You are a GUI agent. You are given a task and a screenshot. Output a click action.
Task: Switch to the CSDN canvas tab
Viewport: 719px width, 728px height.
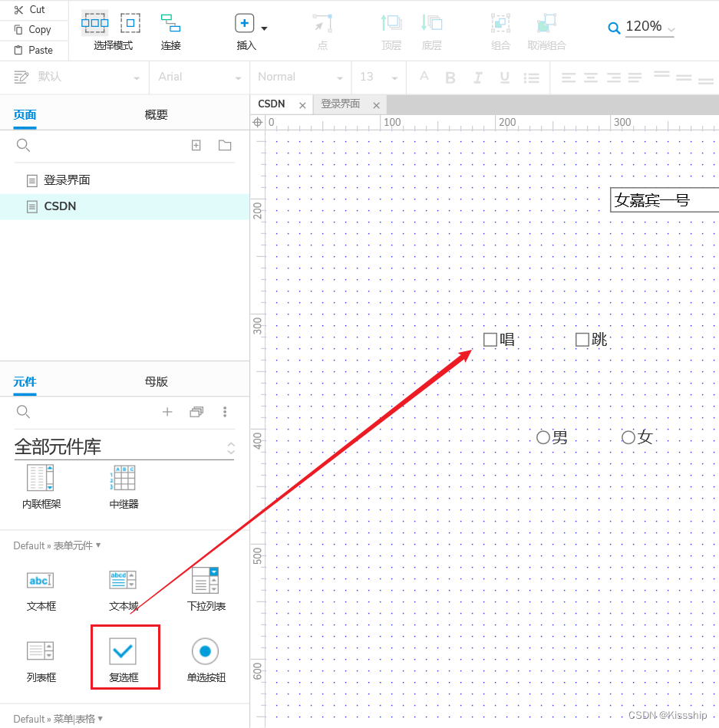coord(272,104)
